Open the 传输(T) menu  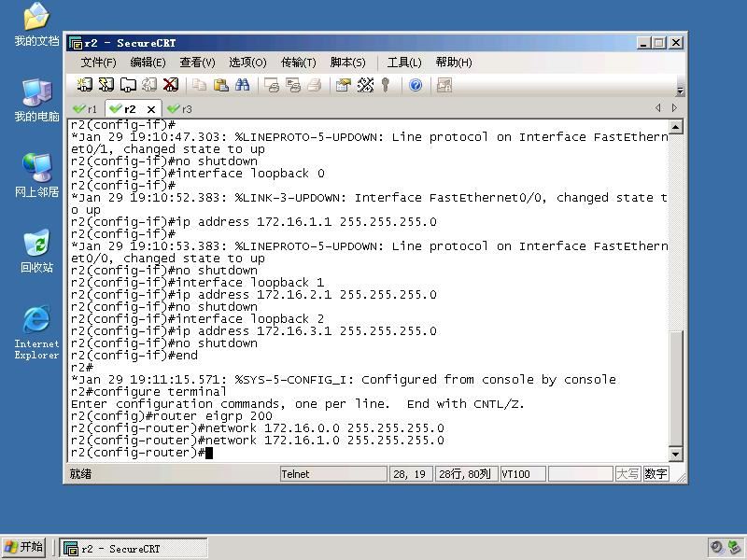tap(298, 63)
